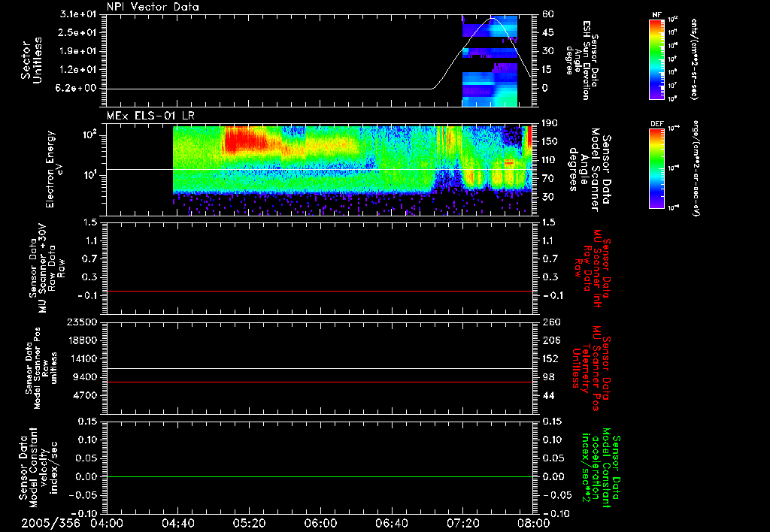The image size is (770, 532).
Task: Click the '04:00' time axis label
Action: (x=107, y=523)
